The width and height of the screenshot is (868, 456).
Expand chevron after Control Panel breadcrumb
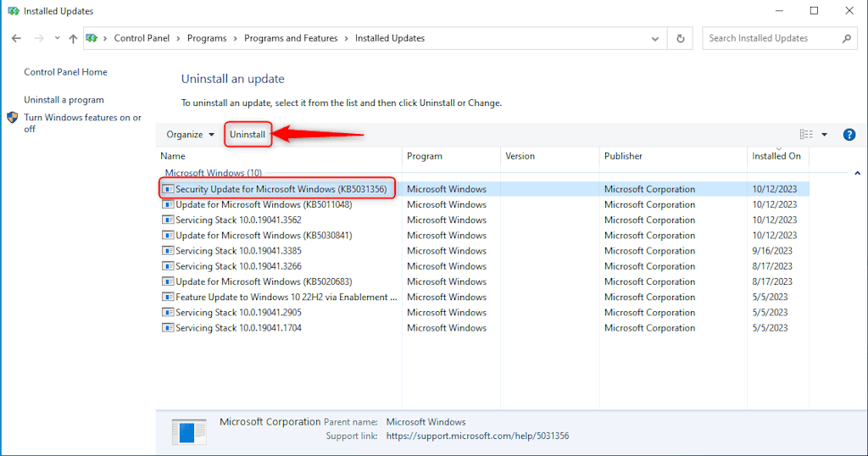click(178, 38)
